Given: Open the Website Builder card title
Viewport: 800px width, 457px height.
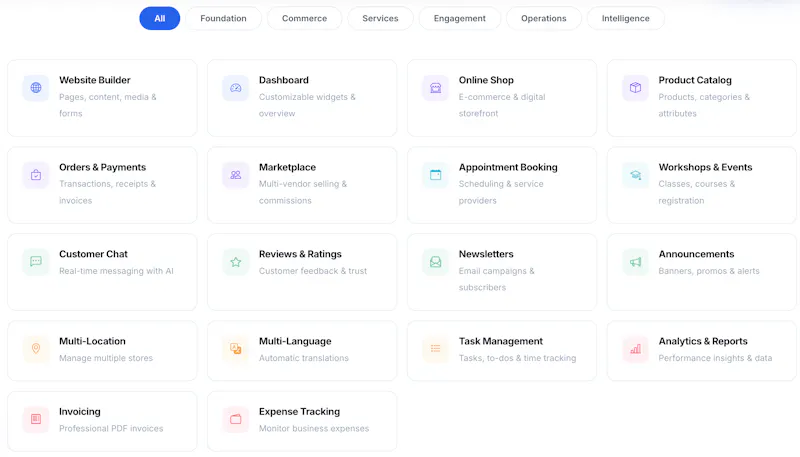Looking at the screenshot, I should 95,80.
